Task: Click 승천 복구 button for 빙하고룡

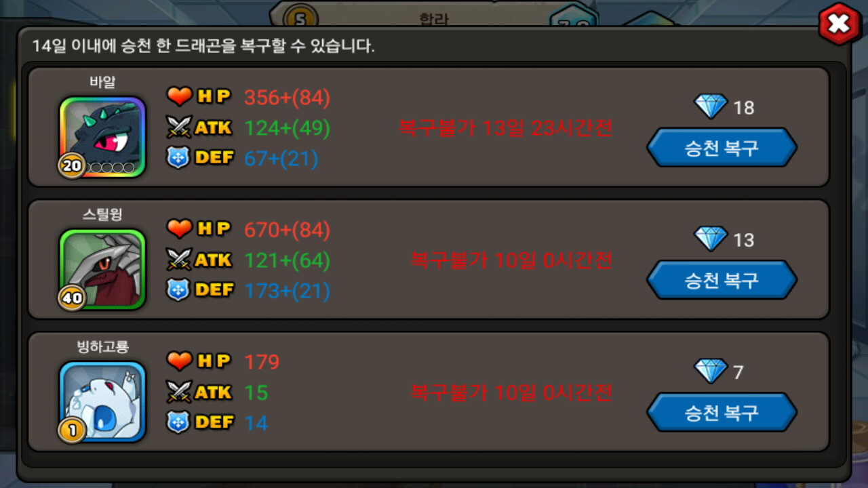Action: (x=722, y=412)
